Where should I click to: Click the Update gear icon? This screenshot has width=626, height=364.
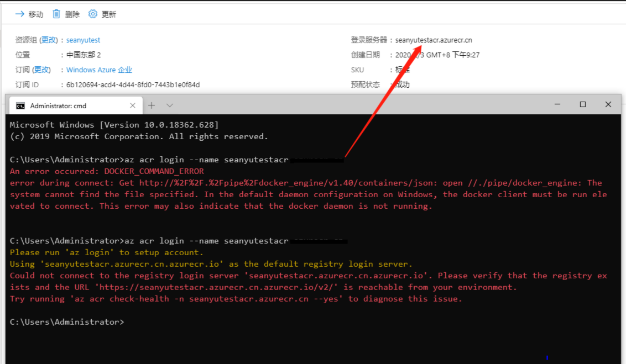tap(92, 14)
